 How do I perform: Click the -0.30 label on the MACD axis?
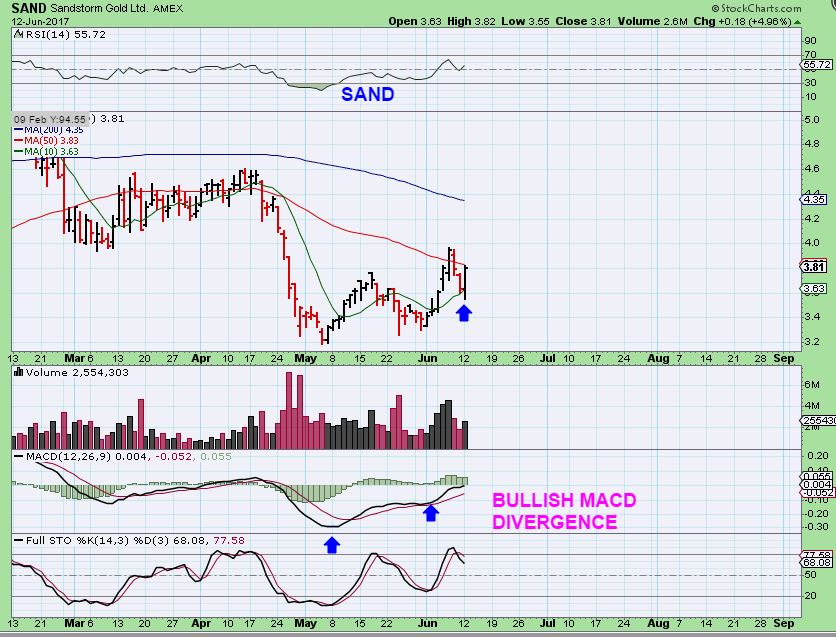click(816, 527)
